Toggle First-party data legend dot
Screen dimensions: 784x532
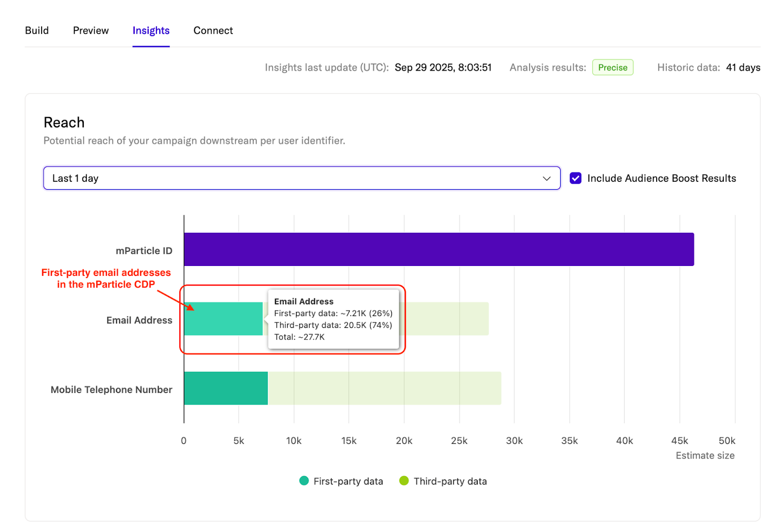[304, 481]
